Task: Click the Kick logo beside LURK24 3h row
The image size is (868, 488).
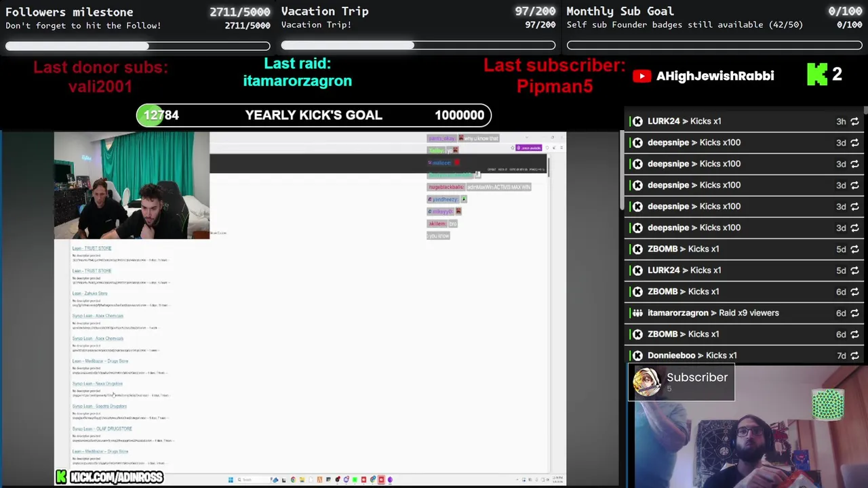Action: coord(637,121)
